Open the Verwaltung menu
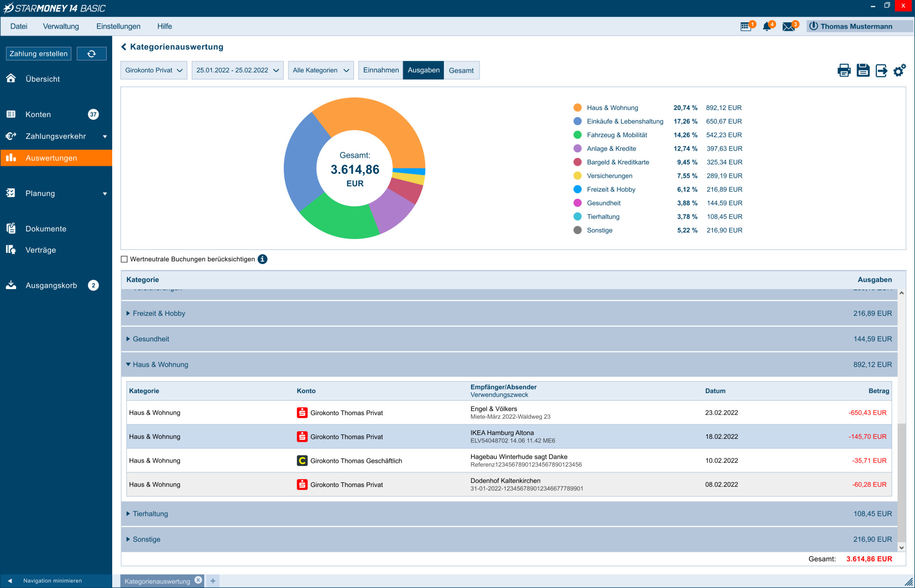The image size is (915, 588). pyautogui.click(x=61, y=26)
